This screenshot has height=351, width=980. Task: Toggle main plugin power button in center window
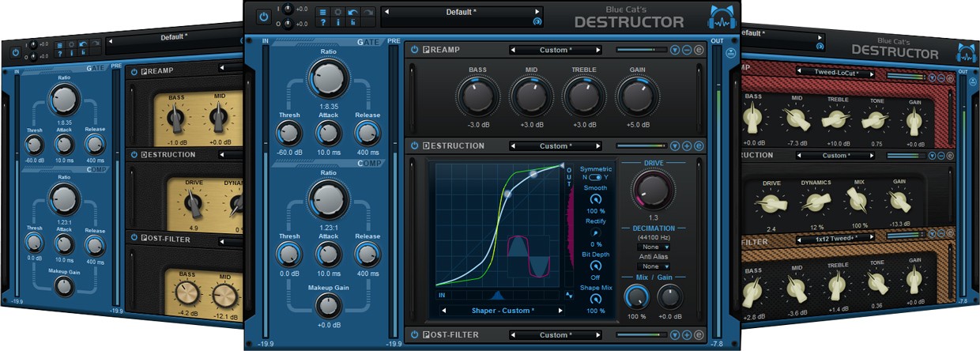(264, 16)
